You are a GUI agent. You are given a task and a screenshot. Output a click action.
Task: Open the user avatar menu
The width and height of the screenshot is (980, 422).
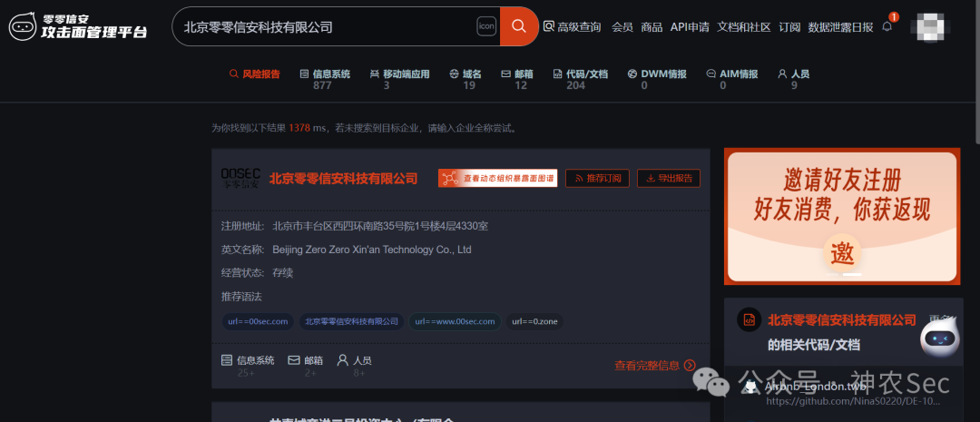coord(931,27)
